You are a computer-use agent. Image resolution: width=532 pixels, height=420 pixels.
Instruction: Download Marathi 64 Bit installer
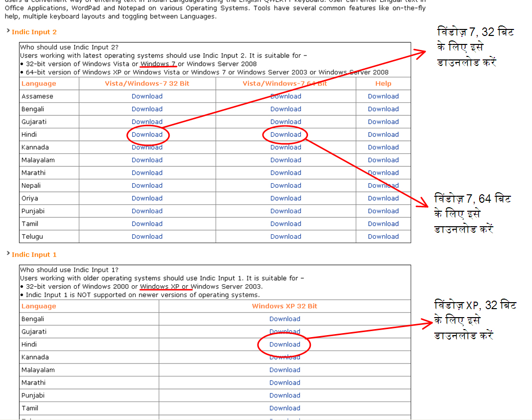[x=285, y=172]
